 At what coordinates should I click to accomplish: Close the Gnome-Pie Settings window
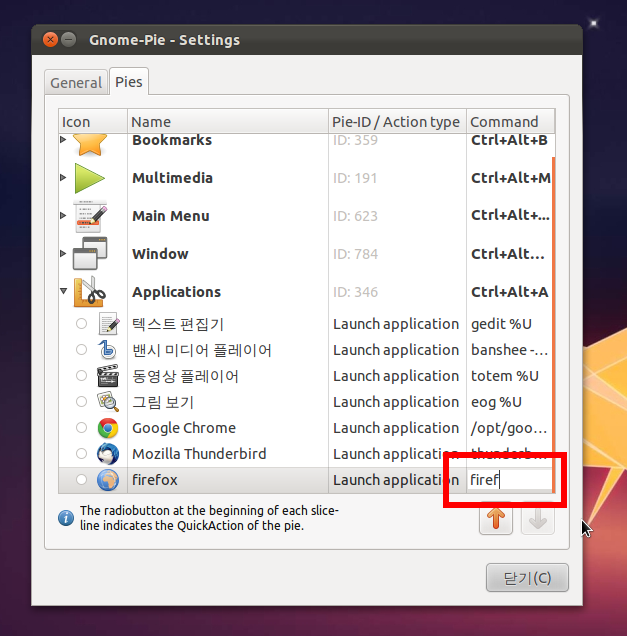[50, 40]
